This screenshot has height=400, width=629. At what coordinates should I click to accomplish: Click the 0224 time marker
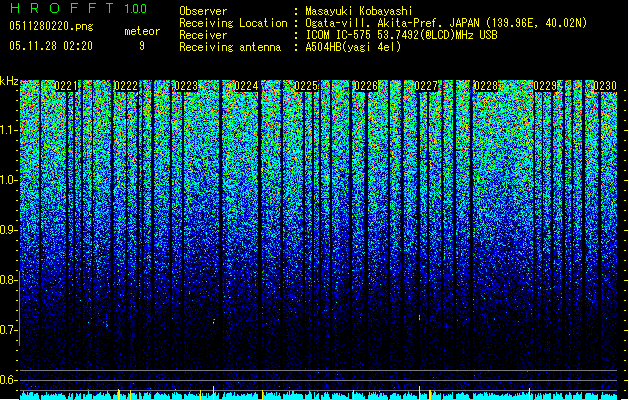pos(246,86)
